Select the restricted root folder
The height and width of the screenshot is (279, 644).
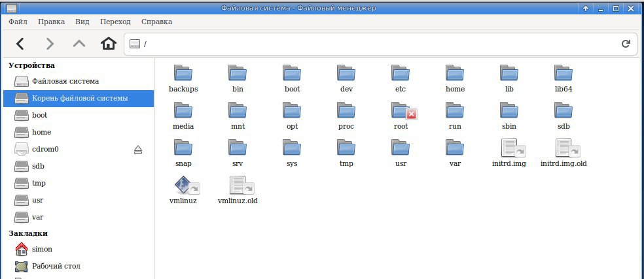click(401, 116)
